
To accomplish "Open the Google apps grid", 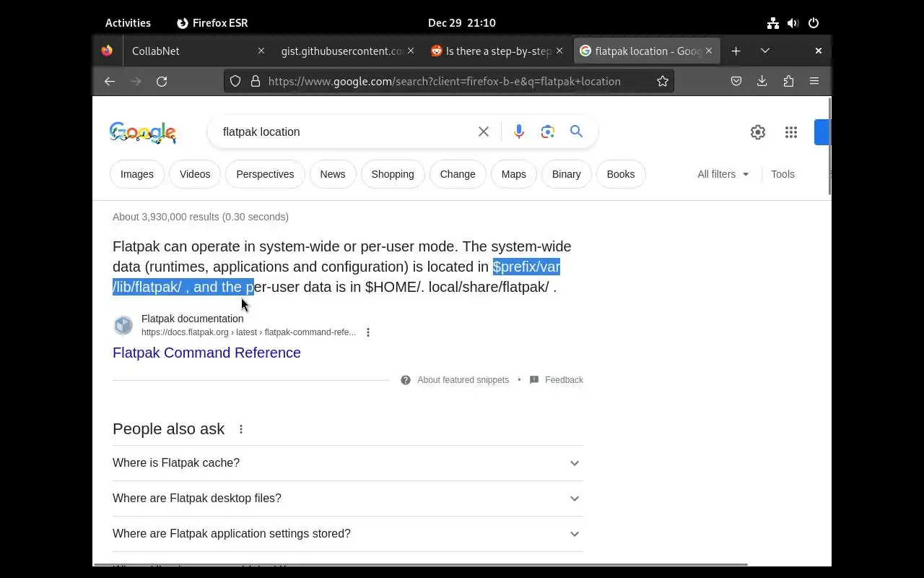I will pos(791,132).
